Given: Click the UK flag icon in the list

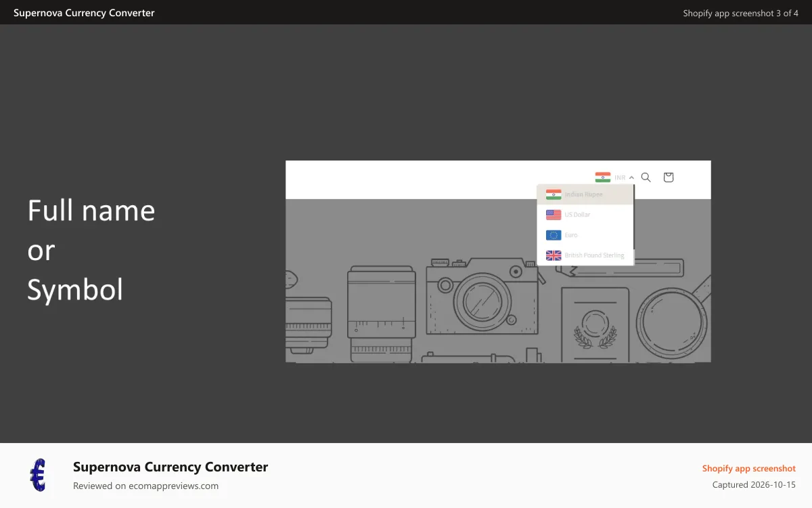Looking at the screenshot, I should pos(554,255).
